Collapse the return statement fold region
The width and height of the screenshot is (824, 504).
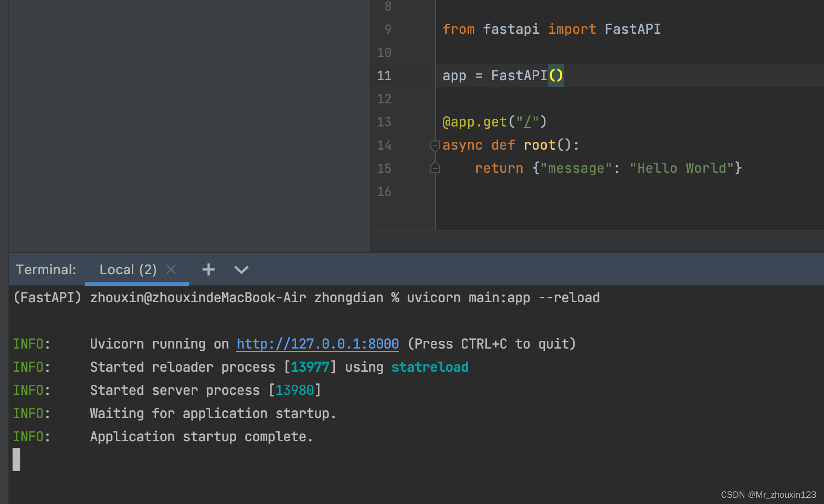(434, 168)
